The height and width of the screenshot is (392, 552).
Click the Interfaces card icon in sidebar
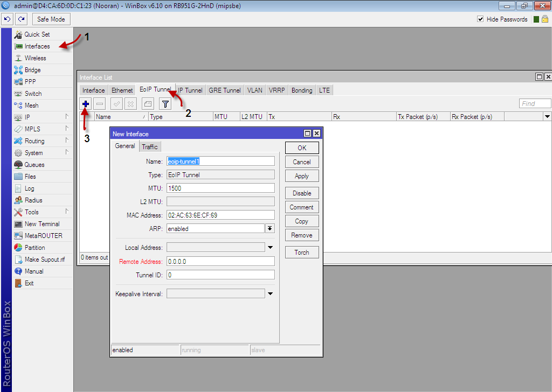pos(18,46)
